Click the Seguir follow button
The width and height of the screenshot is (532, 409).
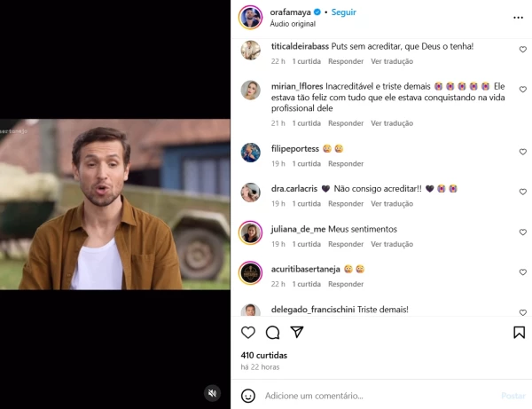pos(344,13)
